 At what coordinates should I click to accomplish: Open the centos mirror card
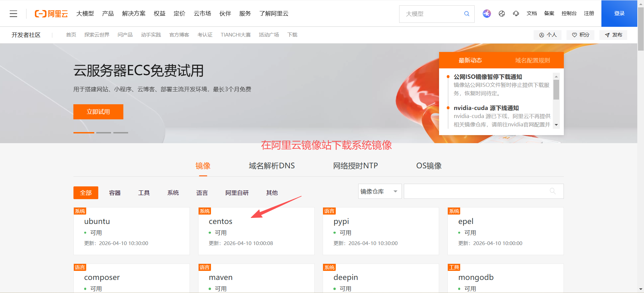[256, 231]
